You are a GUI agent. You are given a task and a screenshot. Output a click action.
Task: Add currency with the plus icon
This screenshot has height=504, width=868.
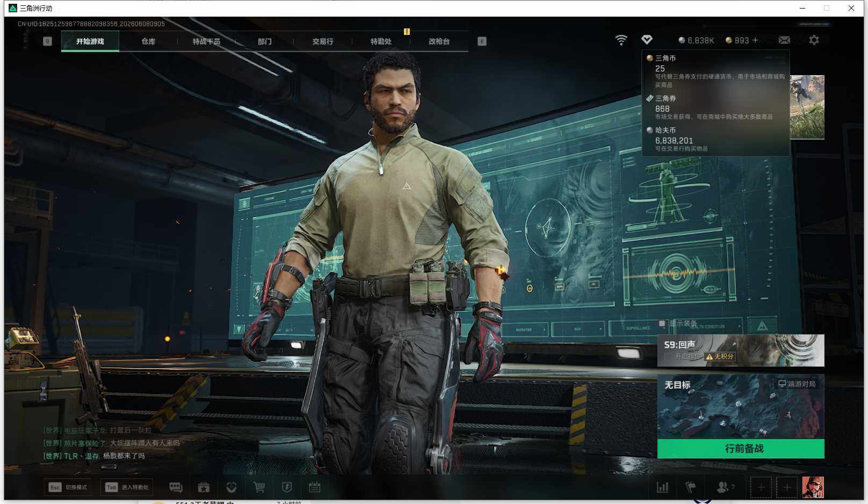755,40
